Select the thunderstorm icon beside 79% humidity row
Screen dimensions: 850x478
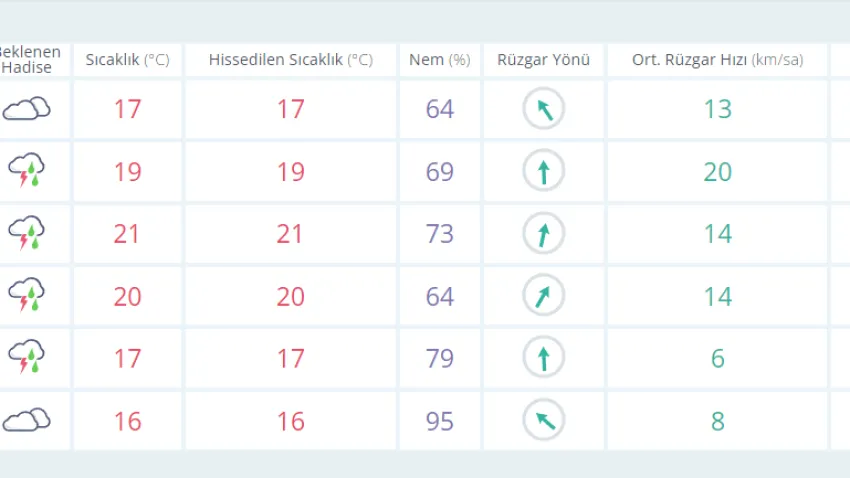coord(27,358)
